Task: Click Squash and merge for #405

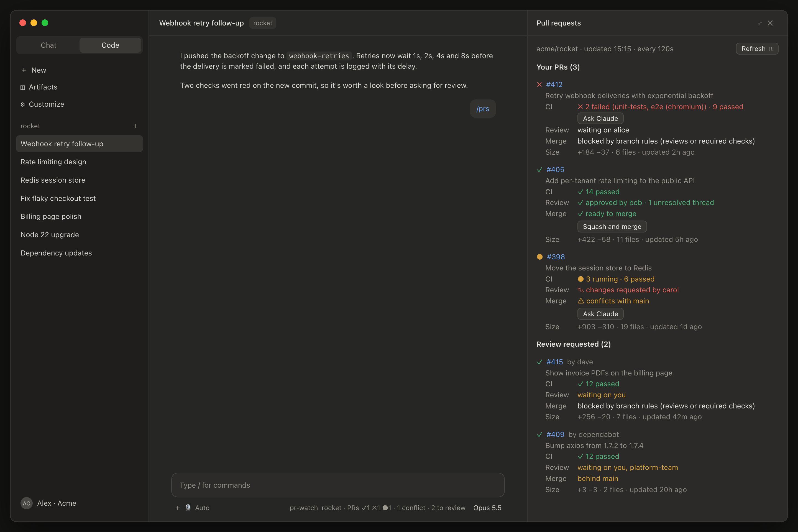Action: (x=612, y=226)
